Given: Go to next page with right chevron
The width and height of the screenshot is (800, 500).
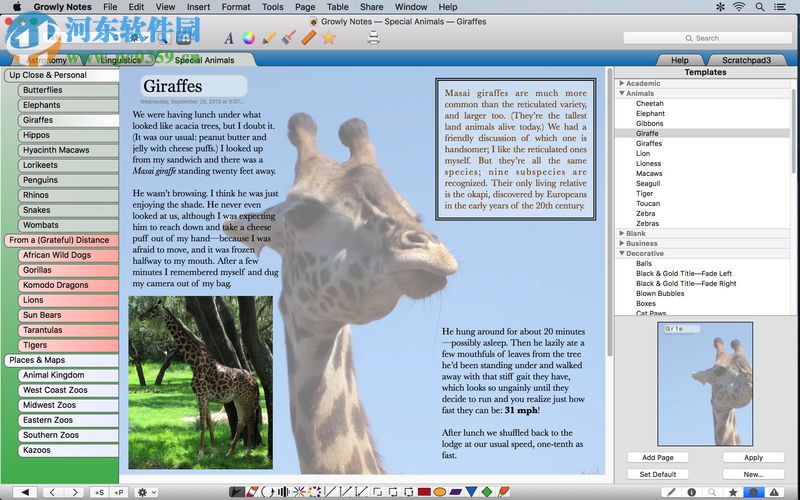Looking at the screenshot, I should pos(75,492).
